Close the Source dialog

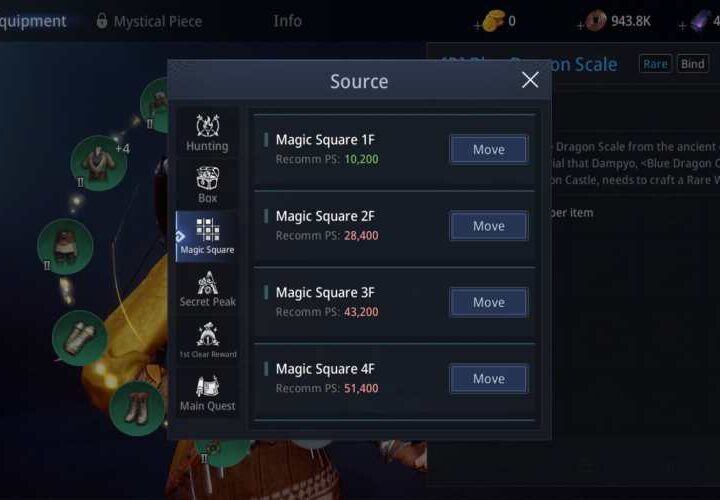coord(530,80)
